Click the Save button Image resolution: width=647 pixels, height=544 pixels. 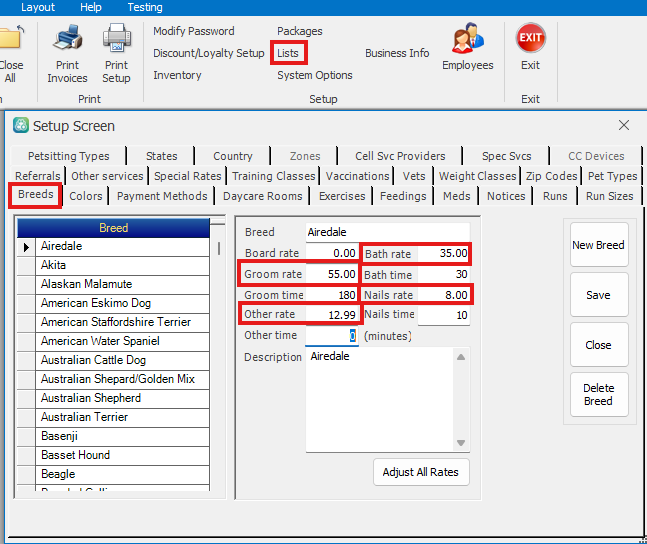tap(599, 295)
